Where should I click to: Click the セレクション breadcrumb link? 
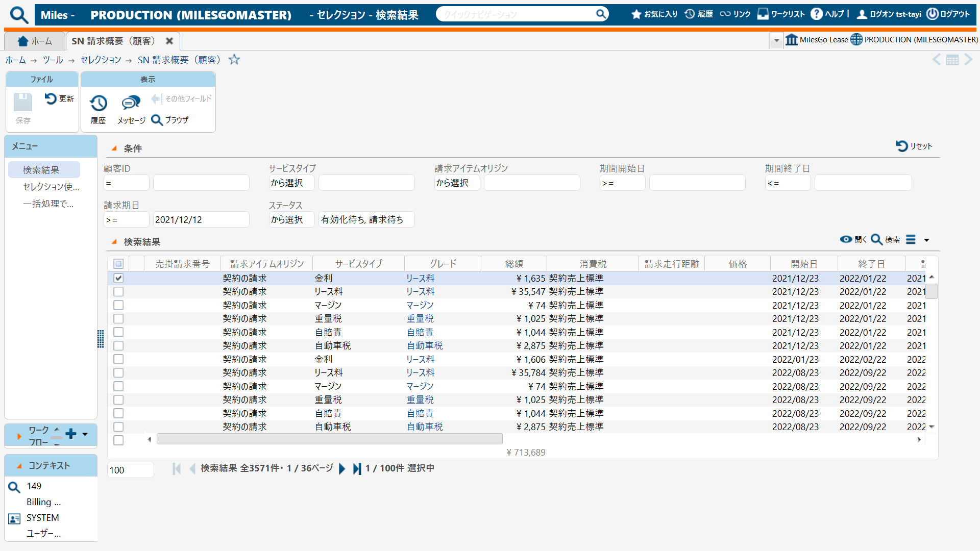(101, 60)
